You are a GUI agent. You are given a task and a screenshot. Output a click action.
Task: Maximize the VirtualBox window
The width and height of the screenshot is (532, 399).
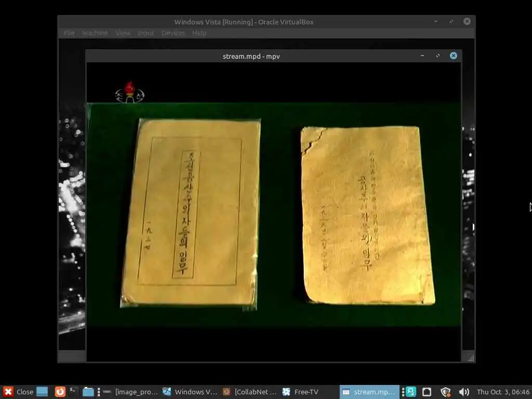coord(451,21)
